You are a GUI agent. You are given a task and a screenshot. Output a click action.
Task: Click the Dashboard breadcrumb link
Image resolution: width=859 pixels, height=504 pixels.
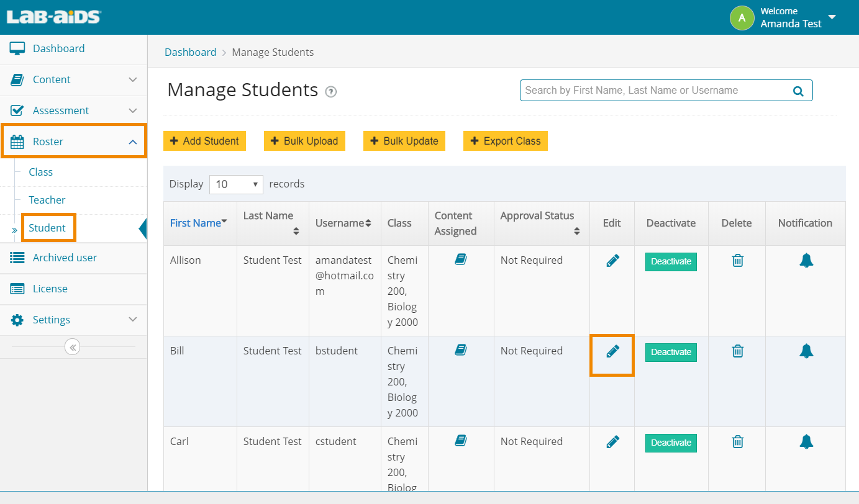[190, 52]
